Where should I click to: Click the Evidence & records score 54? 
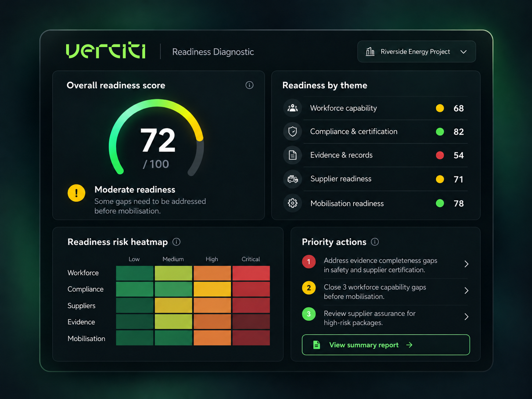point(459,155)
